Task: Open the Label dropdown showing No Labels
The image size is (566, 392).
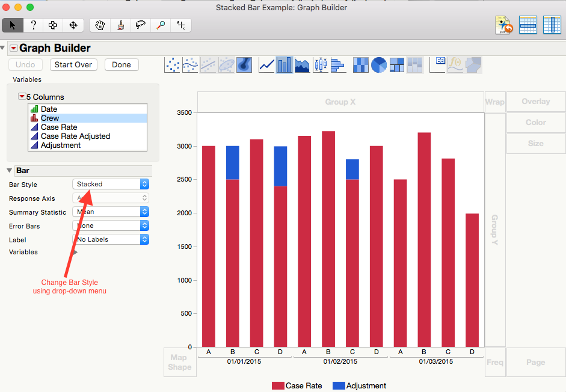Action: tap(111, 239)
